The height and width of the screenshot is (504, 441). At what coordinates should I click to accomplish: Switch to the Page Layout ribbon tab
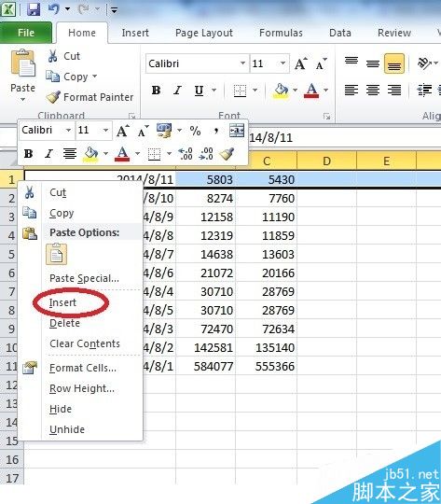coord(204,33)
